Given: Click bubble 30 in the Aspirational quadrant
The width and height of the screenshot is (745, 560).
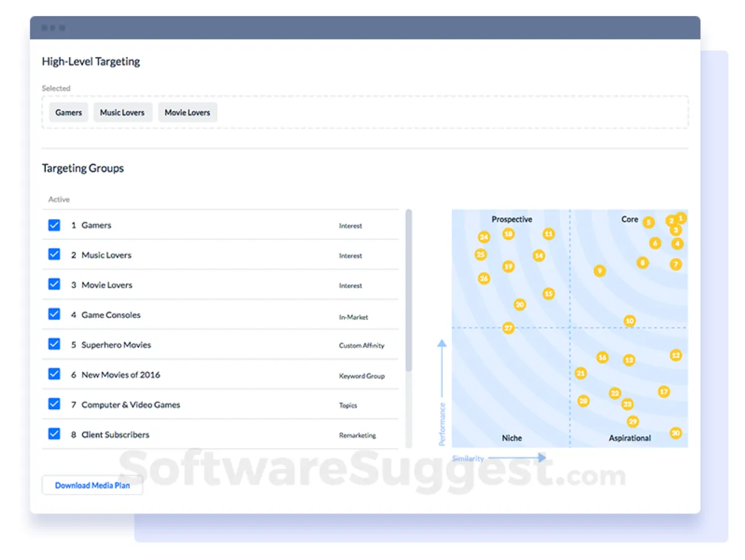Looking at the screenshot, I should click(x=676, y=433).
